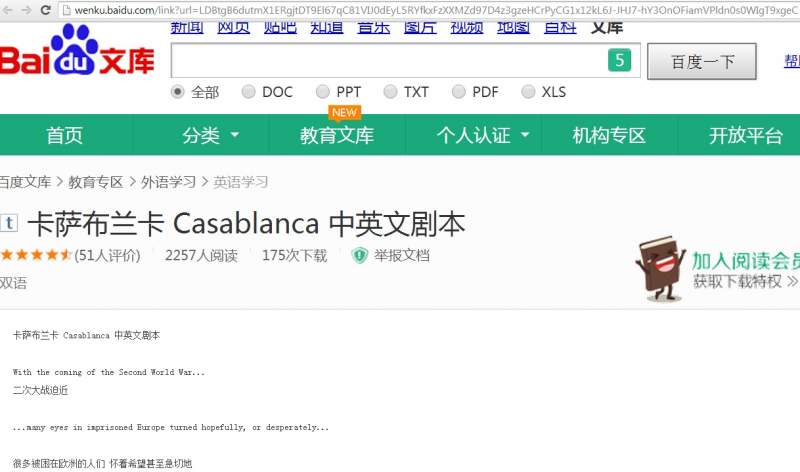Click 加入阅读会员 promotion link

pyautogui.click(x=745, y=261)
